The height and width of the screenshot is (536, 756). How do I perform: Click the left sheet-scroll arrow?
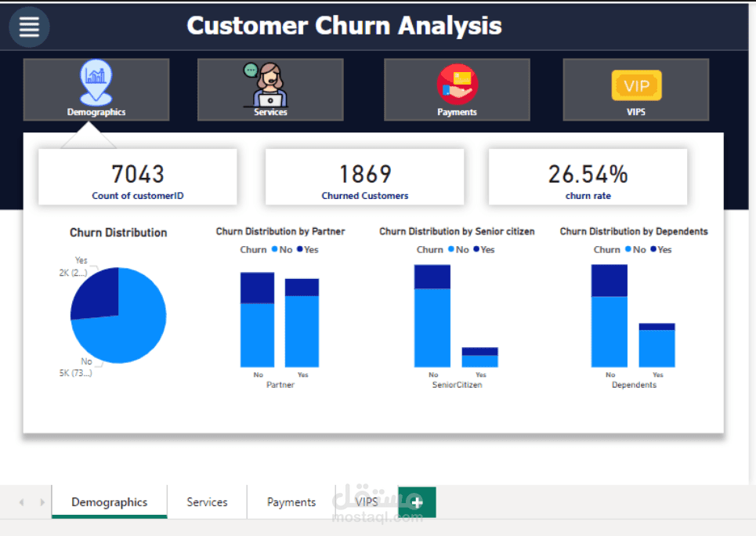coord(21,502)
